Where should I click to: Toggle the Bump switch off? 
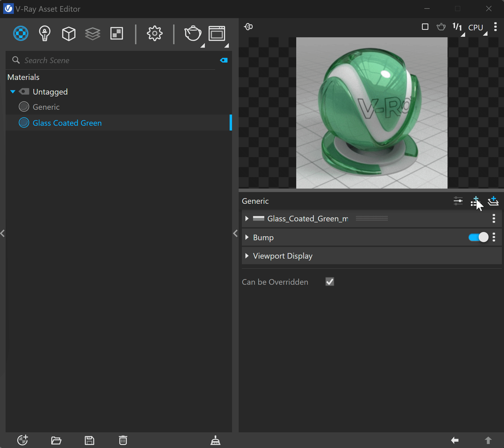(x=478, y=237)
